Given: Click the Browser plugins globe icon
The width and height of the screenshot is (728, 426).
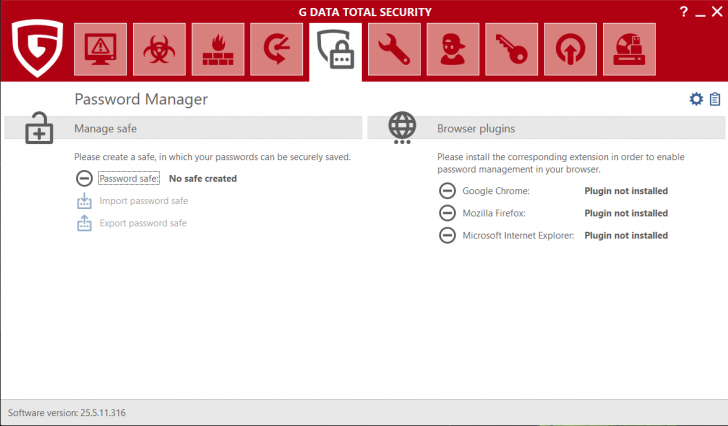Looking at the screenshot, I should pyautogui.click(x=402, y=128).
